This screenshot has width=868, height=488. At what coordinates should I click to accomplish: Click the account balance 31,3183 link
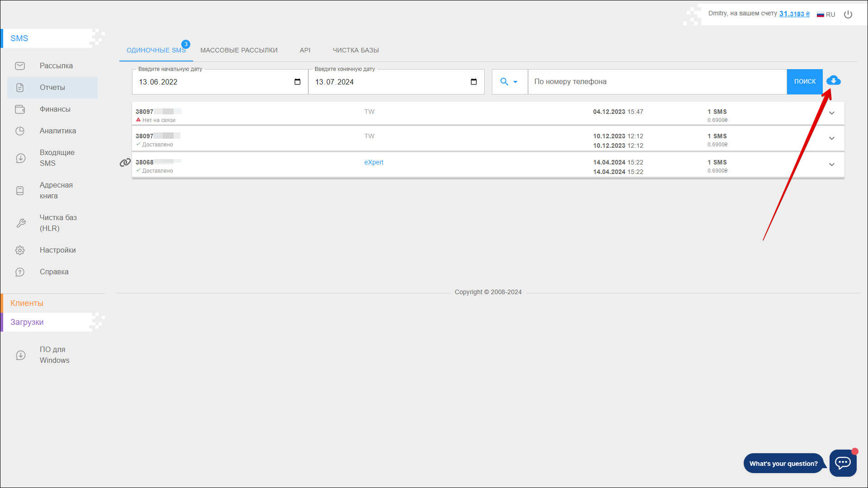[794, 14]
